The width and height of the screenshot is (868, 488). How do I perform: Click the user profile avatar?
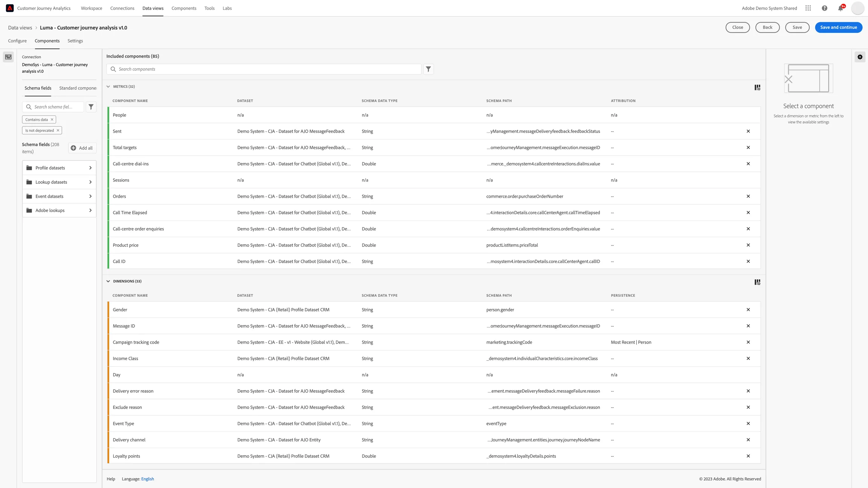pyautogui.click(x=857, y=8)
